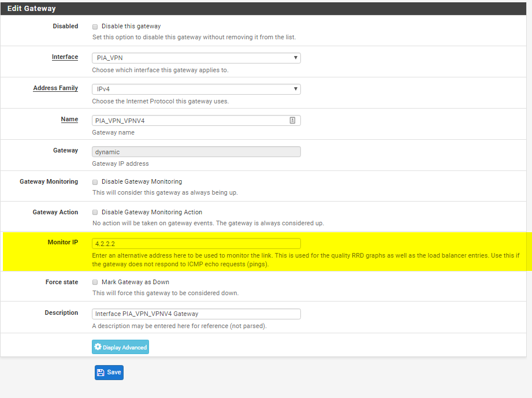The image size is (532, 398).
Task: Click the Display Advanced button
Action: point(121,347)
